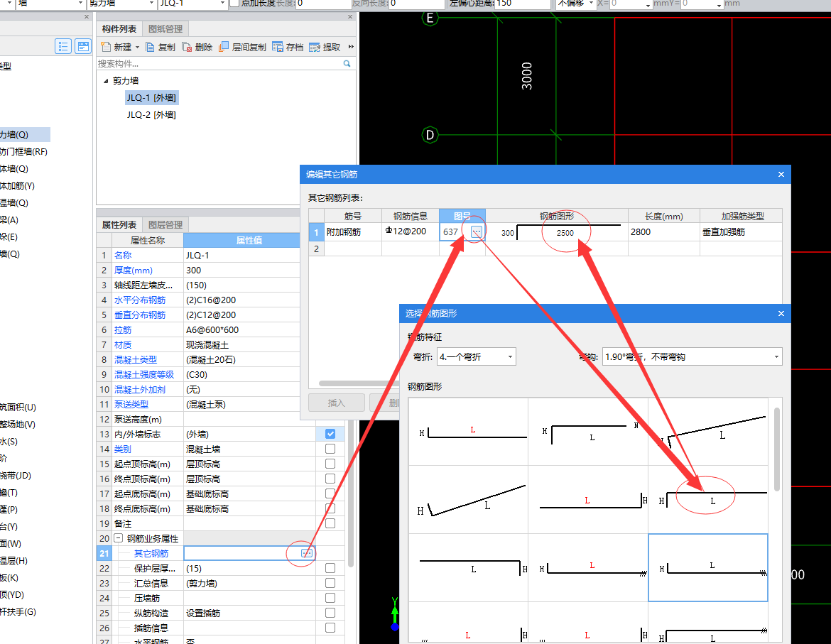Tick the 纵筋构造 row checkbox
The height and width of the screenshot is (644, 831).
(x=330, y=613)
